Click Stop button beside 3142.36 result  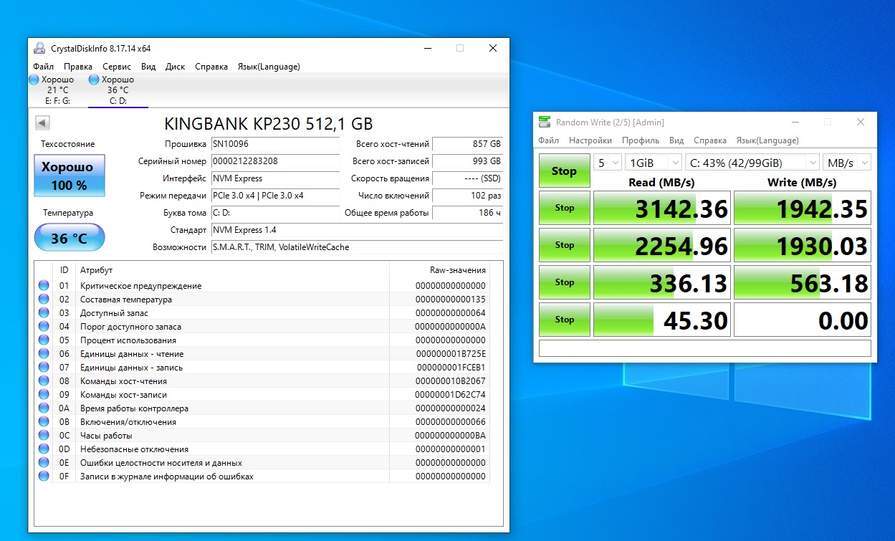pyautogui.click(x=564, y=208)
